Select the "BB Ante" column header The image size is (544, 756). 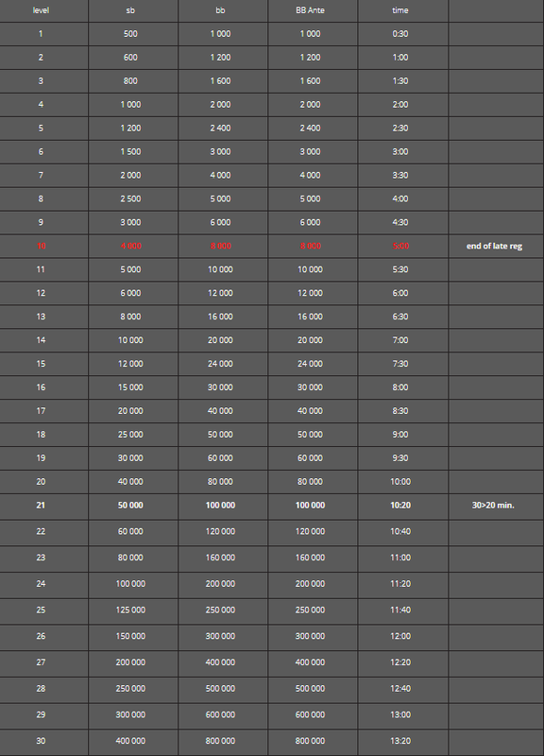(x=311, y=10)
